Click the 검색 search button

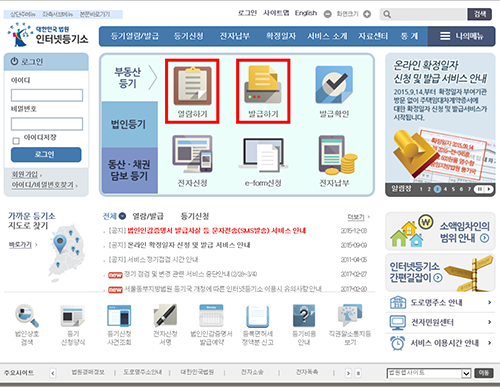480,14
